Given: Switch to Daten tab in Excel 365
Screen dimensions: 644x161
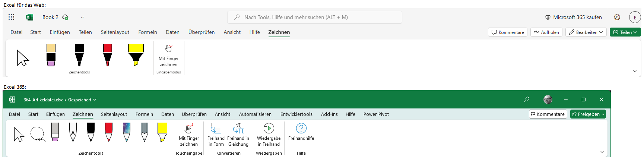Looking at the screenshot, I should 168,114.
